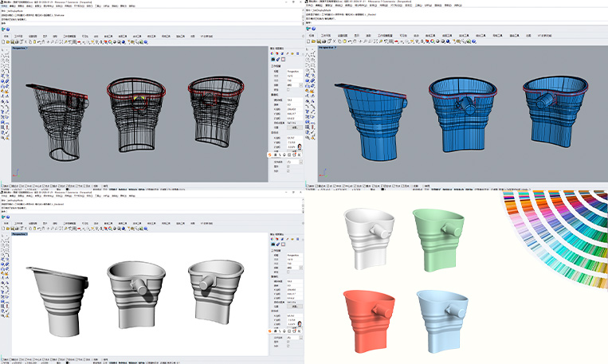
Task: Open Perspective viewport menu arrow, wireframe window
Action: pos(26,48)
